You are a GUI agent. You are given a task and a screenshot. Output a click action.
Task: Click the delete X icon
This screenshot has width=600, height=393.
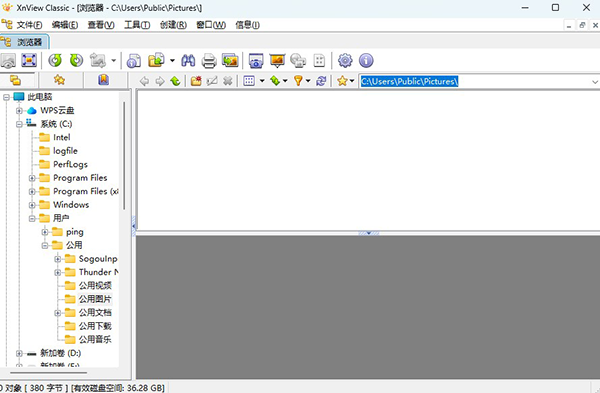point(228,81)
